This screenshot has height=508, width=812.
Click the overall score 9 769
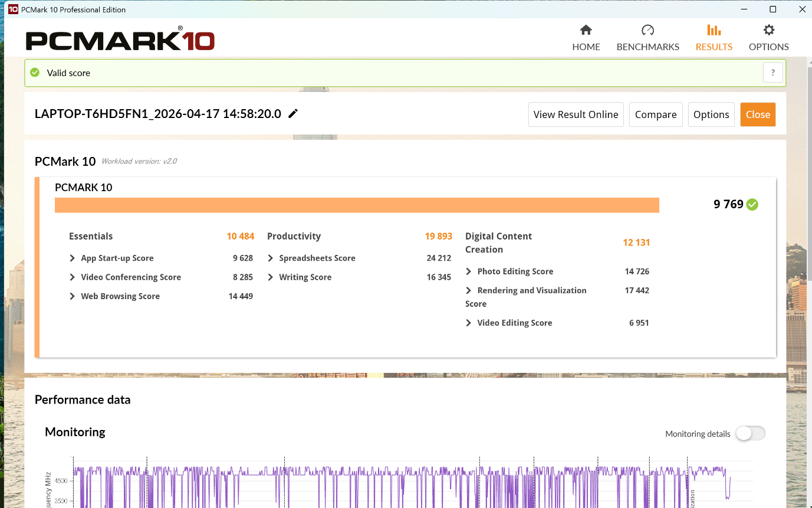(x=729, y=204)
